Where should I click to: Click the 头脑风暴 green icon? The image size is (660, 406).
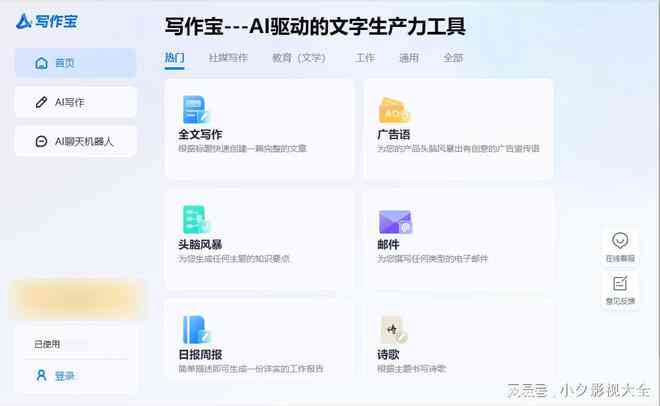pyautogui.click(x=196, y=219)
